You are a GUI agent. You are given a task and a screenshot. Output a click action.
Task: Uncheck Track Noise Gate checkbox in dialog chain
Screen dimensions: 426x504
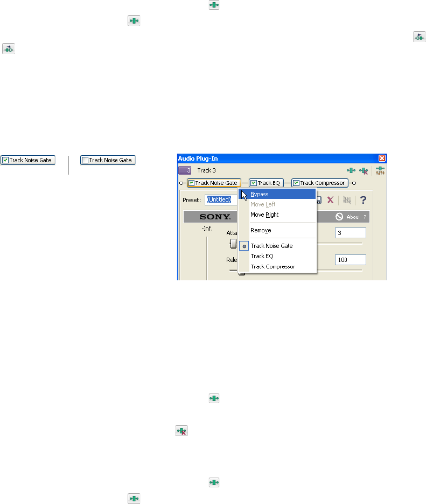coord(191,183)
